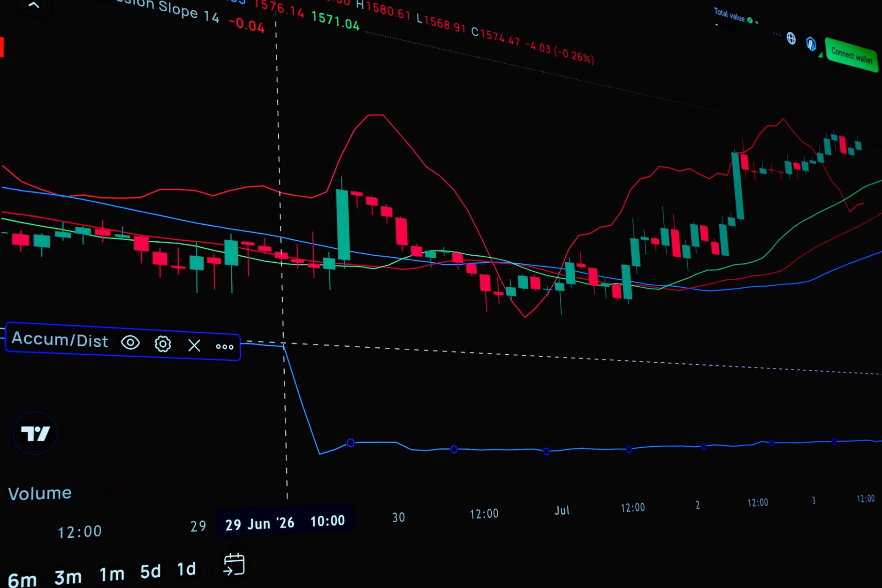Open the go-to-date calendar icon
The height and width of the screenshot is (588, 882).
[234, 564]
